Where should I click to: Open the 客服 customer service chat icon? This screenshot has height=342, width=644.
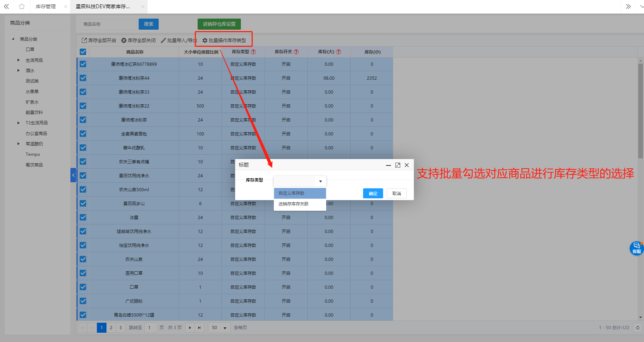[x=636, y=248]
